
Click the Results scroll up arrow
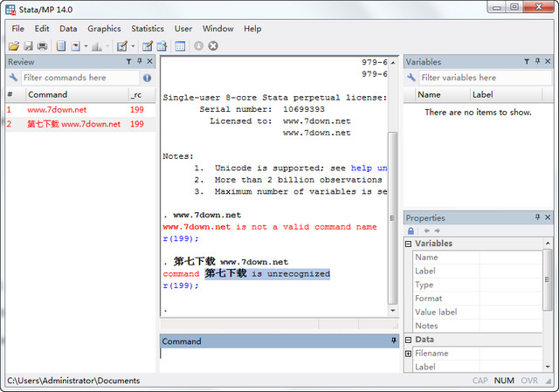pyautogui.click(x=392, y=63)
